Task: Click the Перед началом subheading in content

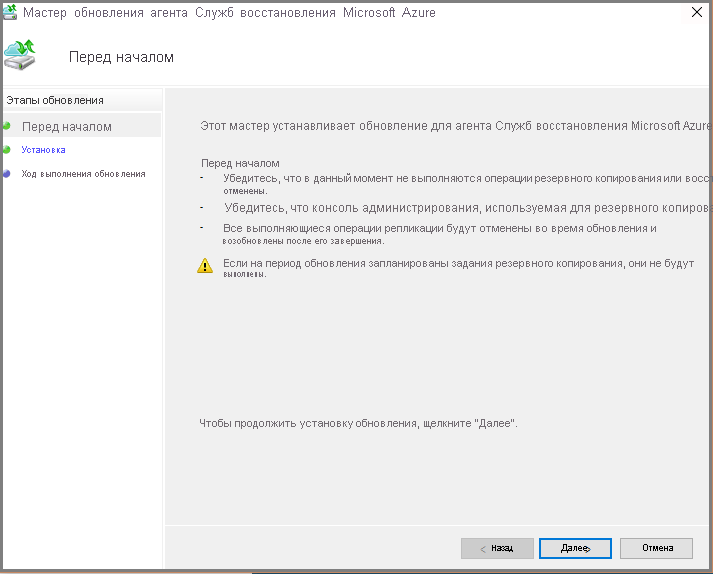Action: click(x=240, y=163)
